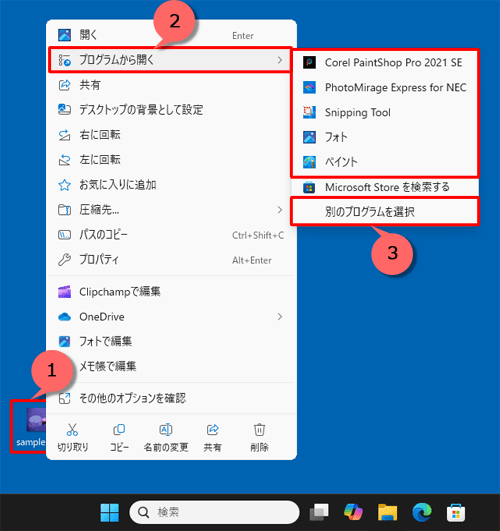Open with Snipping Tool

pos(385,112)
